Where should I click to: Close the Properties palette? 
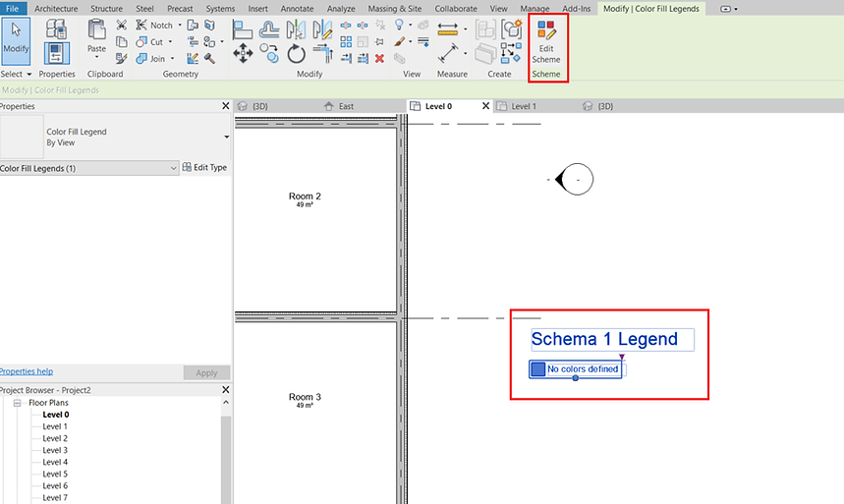click(x=226, y=106)
